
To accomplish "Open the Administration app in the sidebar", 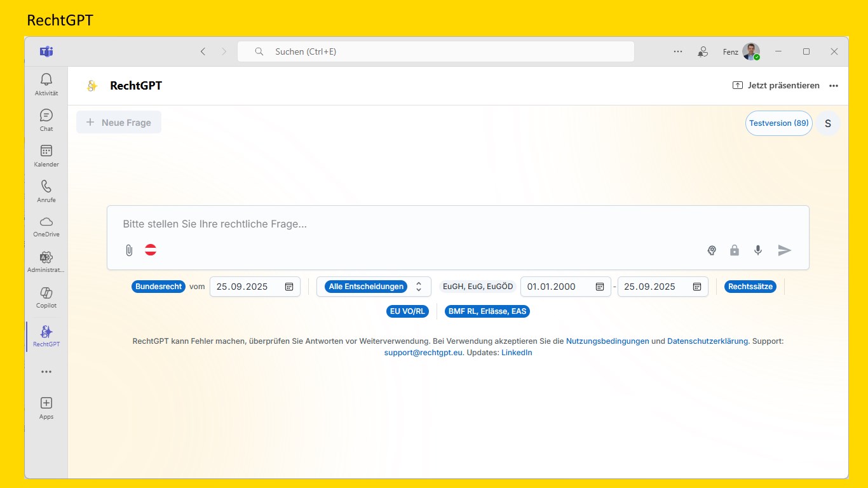I will click(x=46, y=262).
